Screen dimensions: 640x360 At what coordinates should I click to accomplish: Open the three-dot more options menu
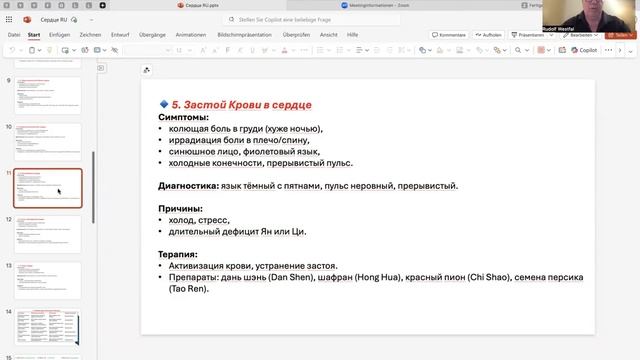pos(608,50)
